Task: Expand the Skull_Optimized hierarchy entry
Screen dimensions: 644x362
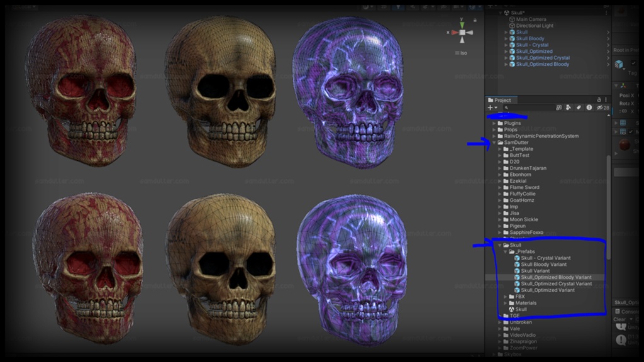Action: (506, 52)
